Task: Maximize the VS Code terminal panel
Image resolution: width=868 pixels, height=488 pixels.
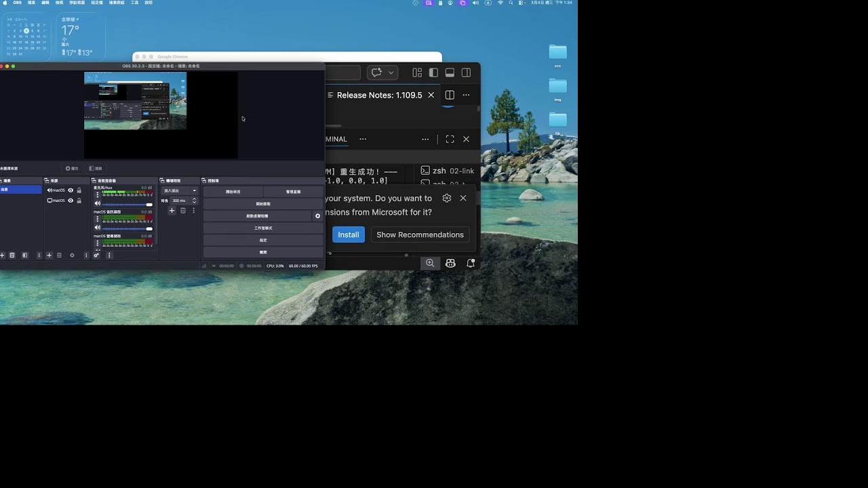Action: 450,139
